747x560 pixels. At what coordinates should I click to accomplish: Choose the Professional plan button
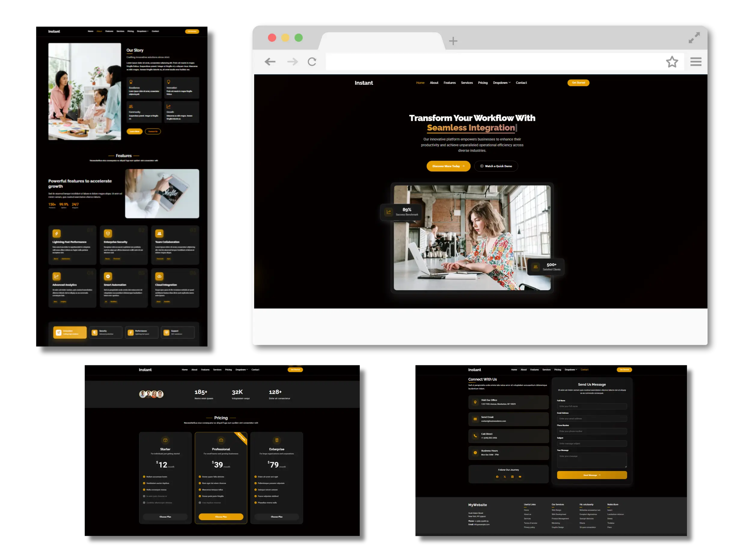pyautogui.click(x=221, y=517)
